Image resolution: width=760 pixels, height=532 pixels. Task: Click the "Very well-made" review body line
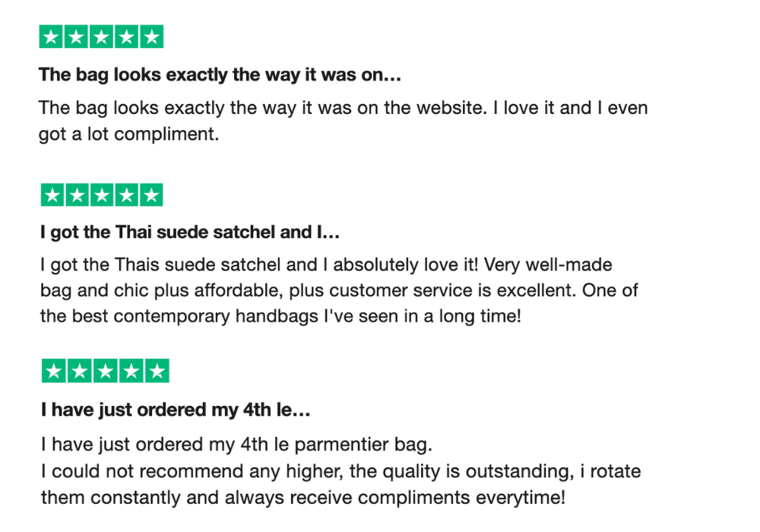[x=326, y=265]
